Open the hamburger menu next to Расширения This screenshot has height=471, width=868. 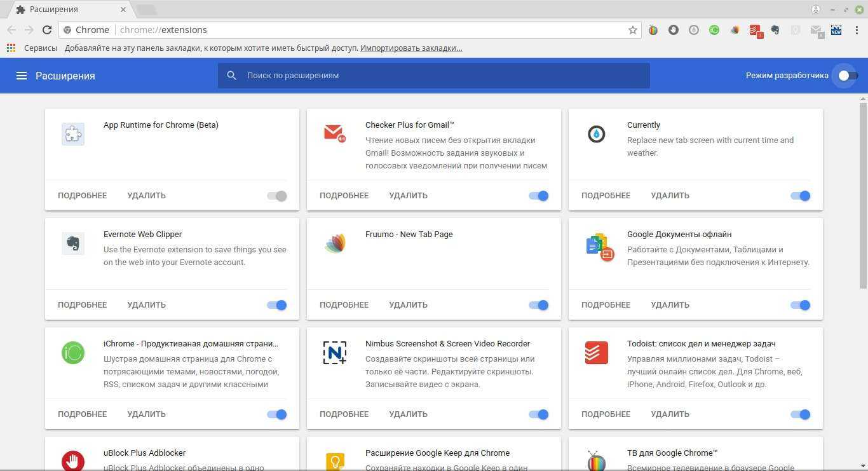coord(22,76)
